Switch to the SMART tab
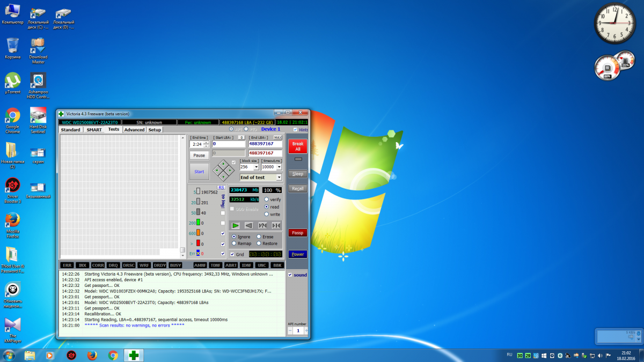The image size is (644, 362). click(94, 130)
